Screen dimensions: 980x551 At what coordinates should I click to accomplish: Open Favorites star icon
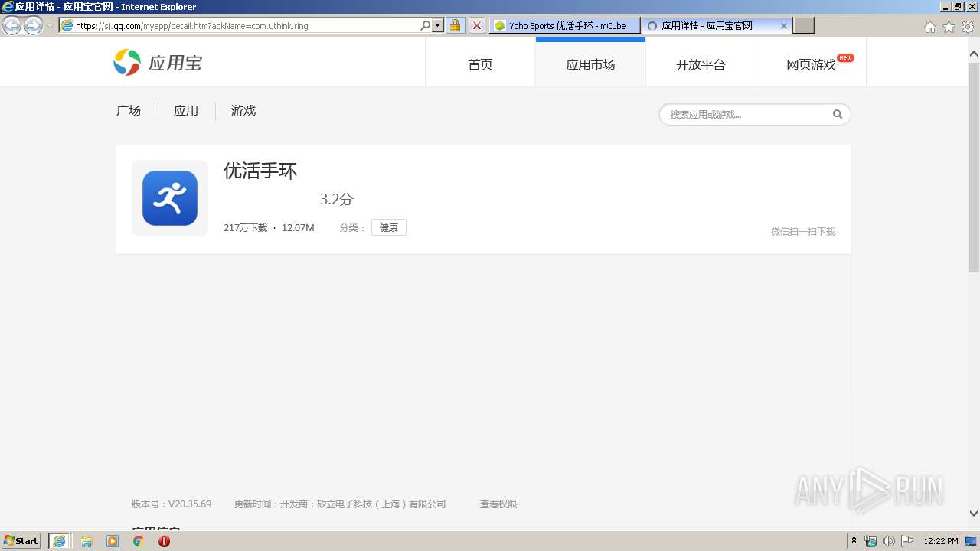pyautogui.click(x=949, y=27)
